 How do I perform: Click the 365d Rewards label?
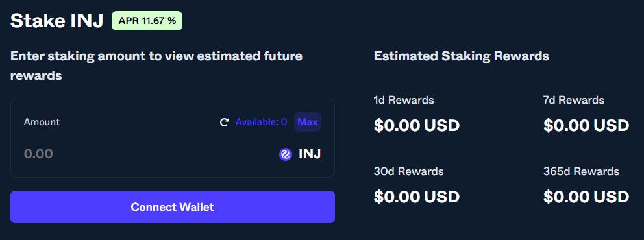click(581, 171)
